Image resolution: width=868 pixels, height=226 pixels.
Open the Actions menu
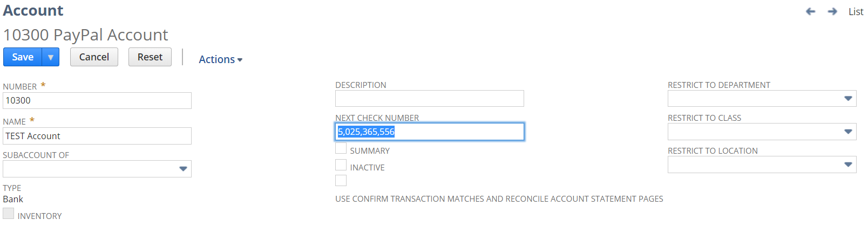pyautogui.click(x=220, y=59)
